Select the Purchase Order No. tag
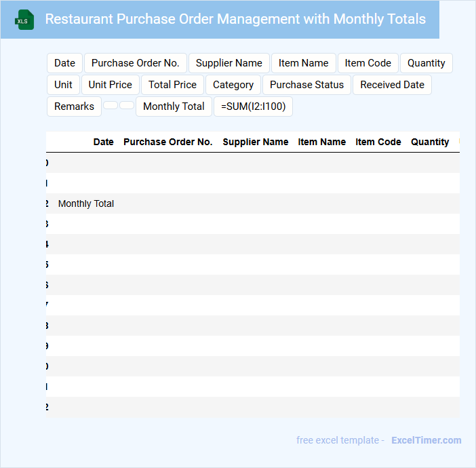This screenshot has width=476, height=468. [136, 63]
